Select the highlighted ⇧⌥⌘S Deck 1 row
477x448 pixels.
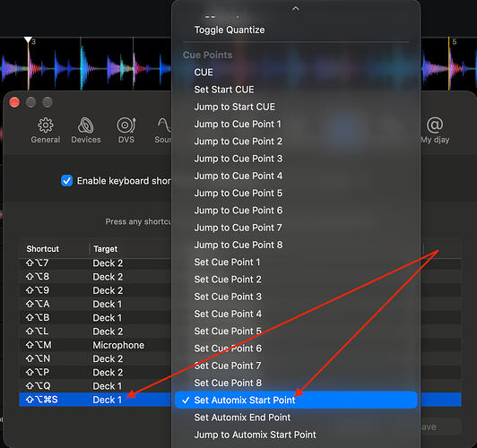[x=95, y=400]
